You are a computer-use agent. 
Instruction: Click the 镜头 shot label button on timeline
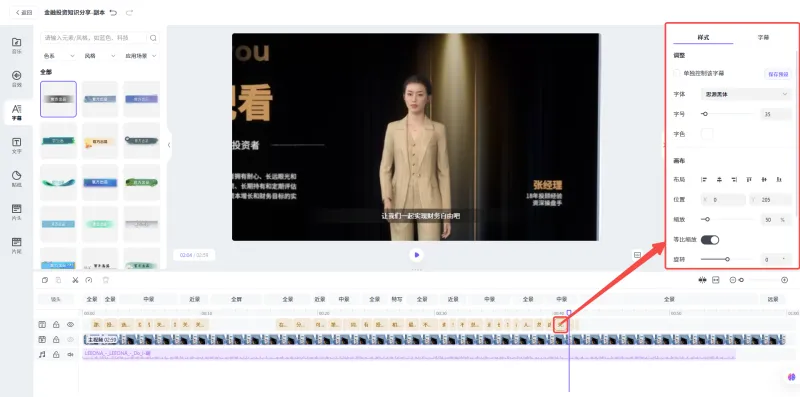point(56,300)
